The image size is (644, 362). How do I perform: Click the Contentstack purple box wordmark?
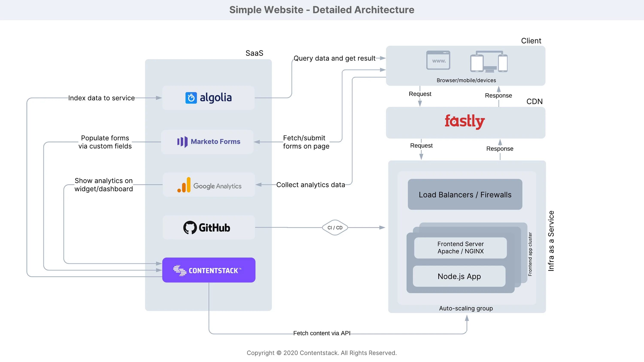(x=215, y=271)
